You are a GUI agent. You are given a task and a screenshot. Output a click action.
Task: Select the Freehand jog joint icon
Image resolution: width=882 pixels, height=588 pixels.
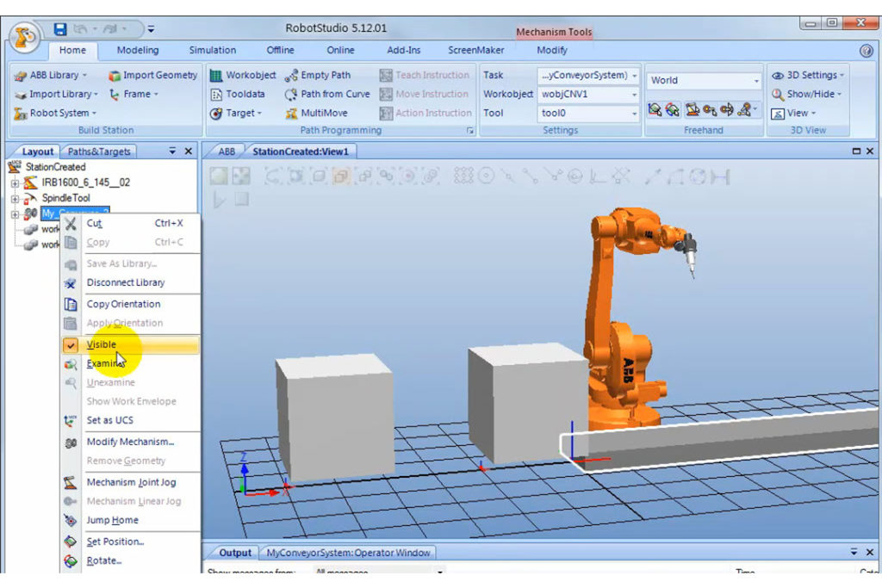point(692,109)
